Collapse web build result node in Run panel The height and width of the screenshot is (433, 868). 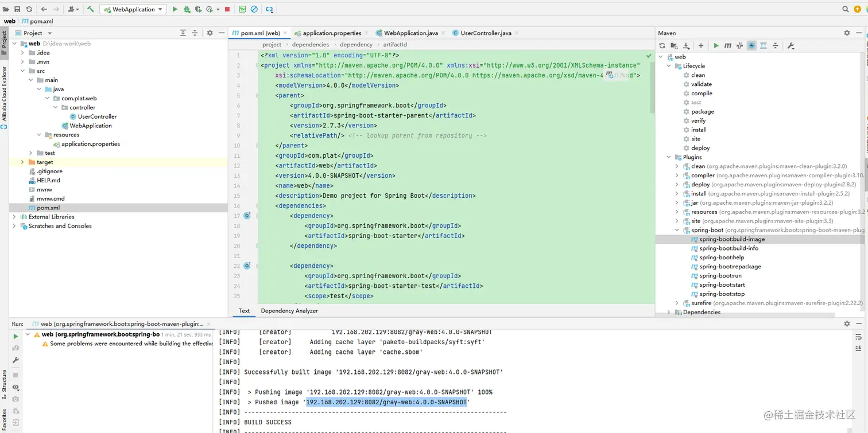(28, 334)
